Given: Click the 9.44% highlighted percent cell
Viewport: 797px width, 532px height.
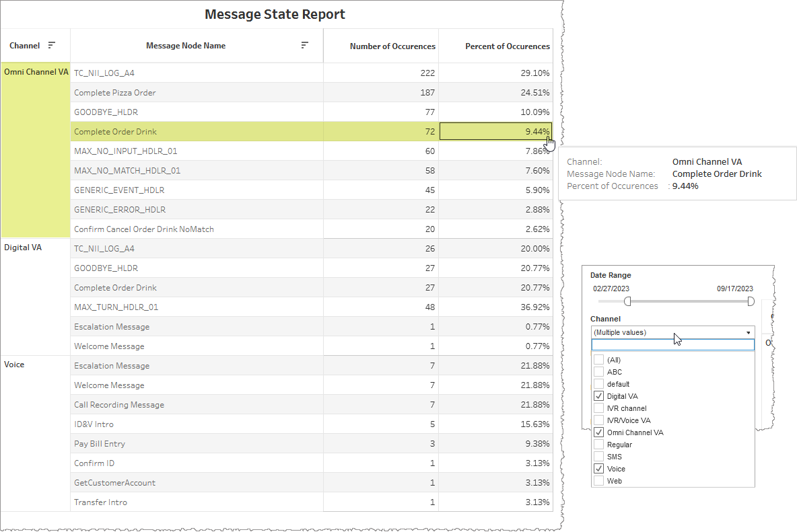Looking at the screenshot, I should coord(495,132).
